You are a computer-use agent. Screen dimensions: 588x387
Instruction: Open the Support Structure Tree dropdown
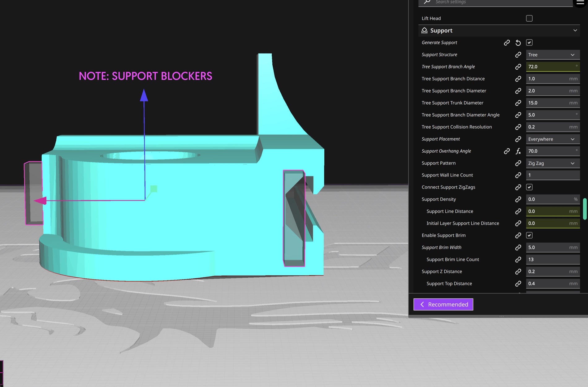click(552, 55)
